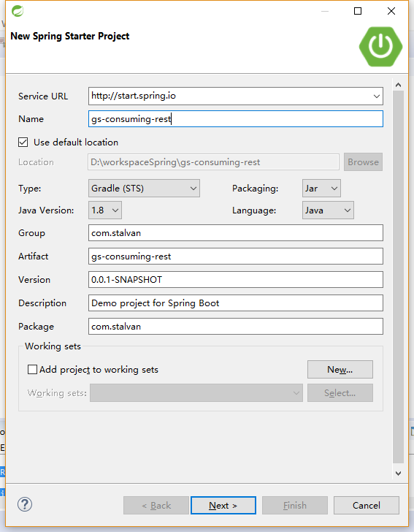414x532 pixels.
Task: Click the Finish button
Action: 295,506
